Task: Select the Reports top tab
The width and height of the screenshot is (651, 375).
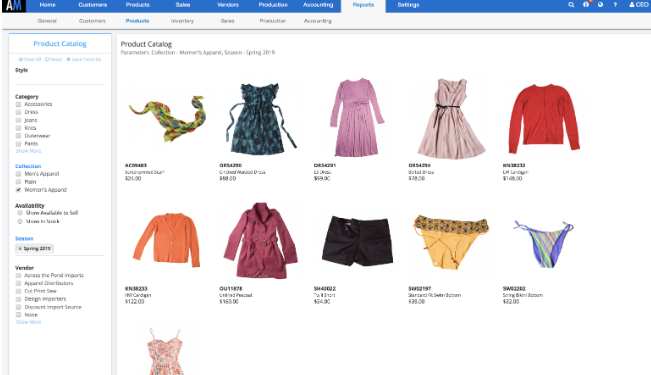Action: tap(363, 6)
